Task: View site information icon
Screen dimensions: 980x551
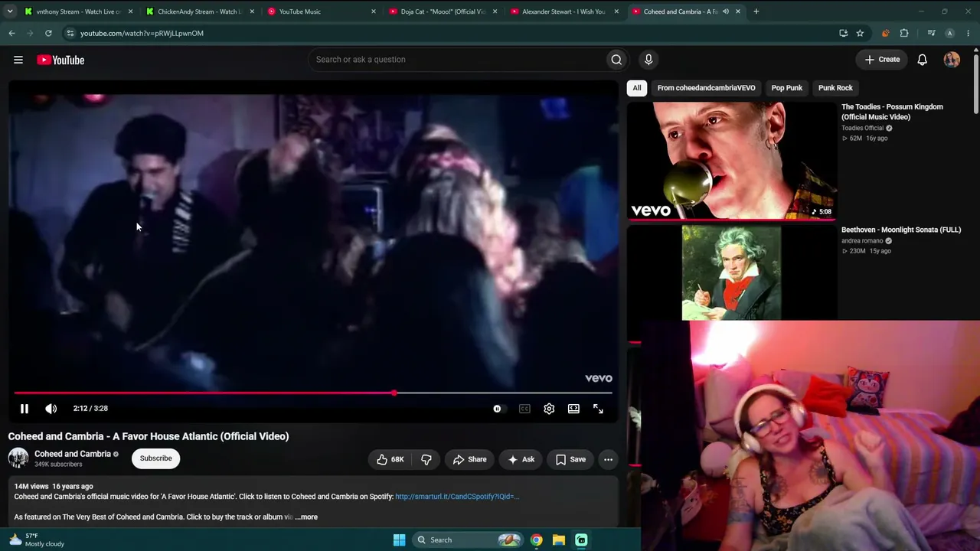Action: coord(70,34)
